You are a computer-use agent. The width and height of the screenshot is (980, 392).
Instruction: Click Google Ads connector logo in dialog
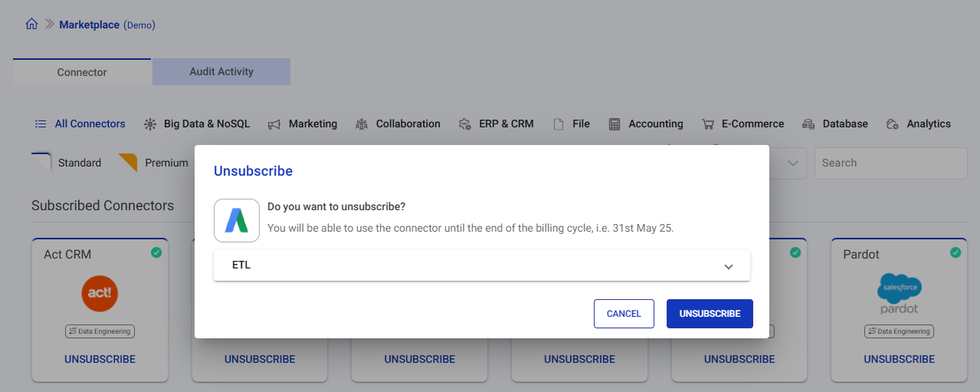coord(237,221)
